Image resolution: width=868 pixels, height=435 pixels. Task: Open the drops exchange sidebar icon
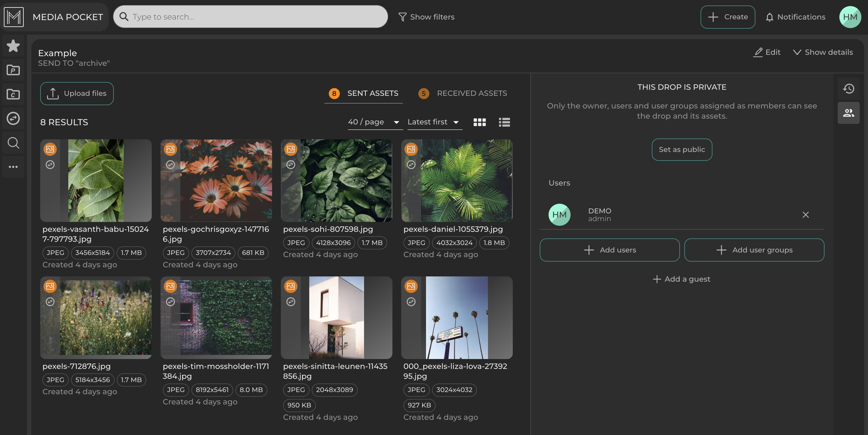(x=13, y=119)
